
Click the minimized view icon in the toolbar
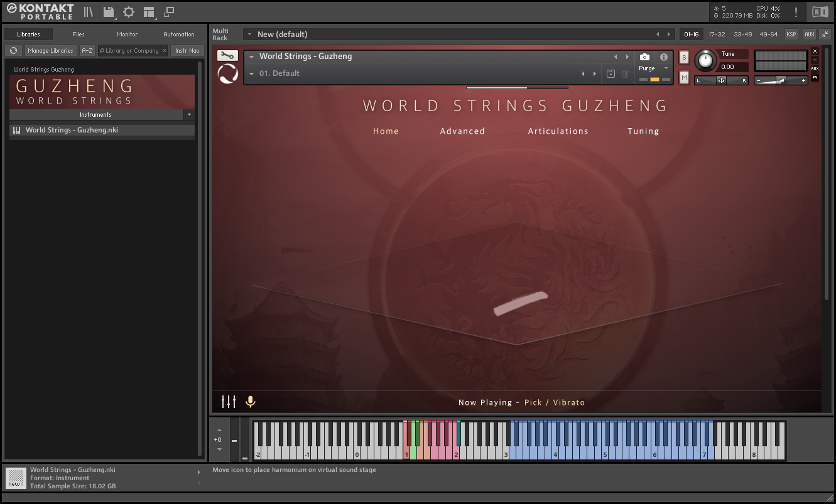[x=169, y=12]
